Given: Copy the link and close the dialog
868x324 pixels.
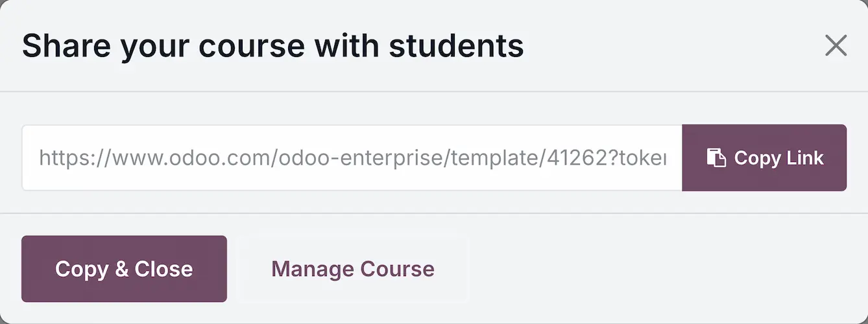Looking at the screenshot, I should pyautogui.click(x=124, y=269).
